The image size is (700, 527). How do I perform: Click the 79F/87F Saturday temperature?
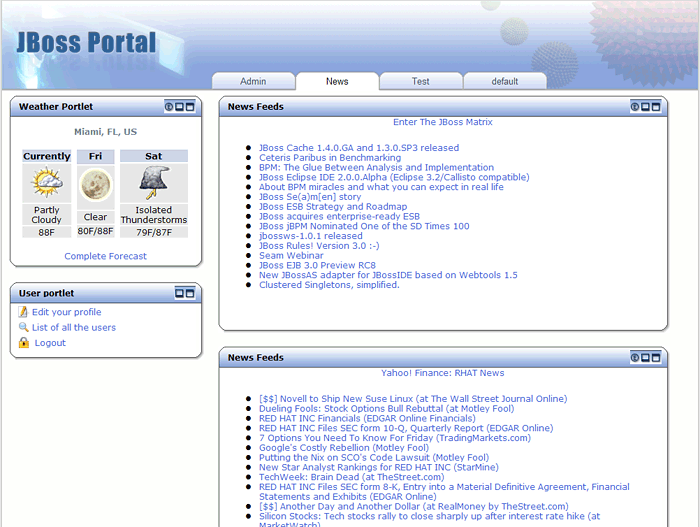154,232
